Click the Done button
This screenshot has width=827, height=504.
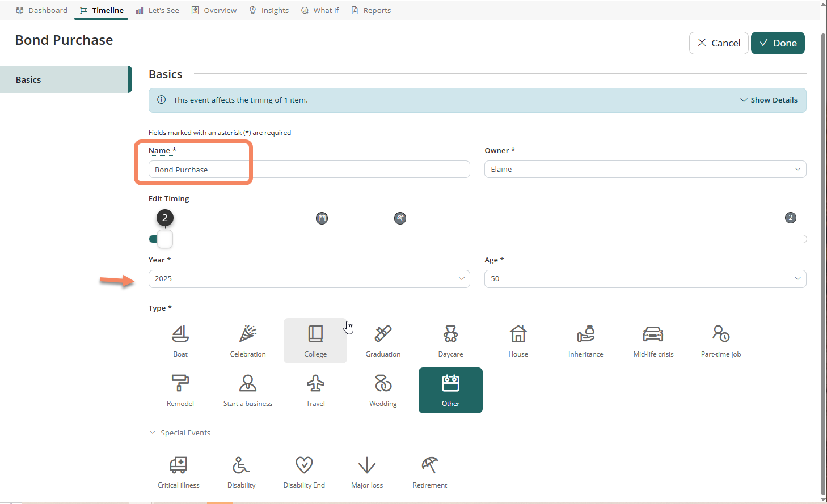click(x=778, y=43)
